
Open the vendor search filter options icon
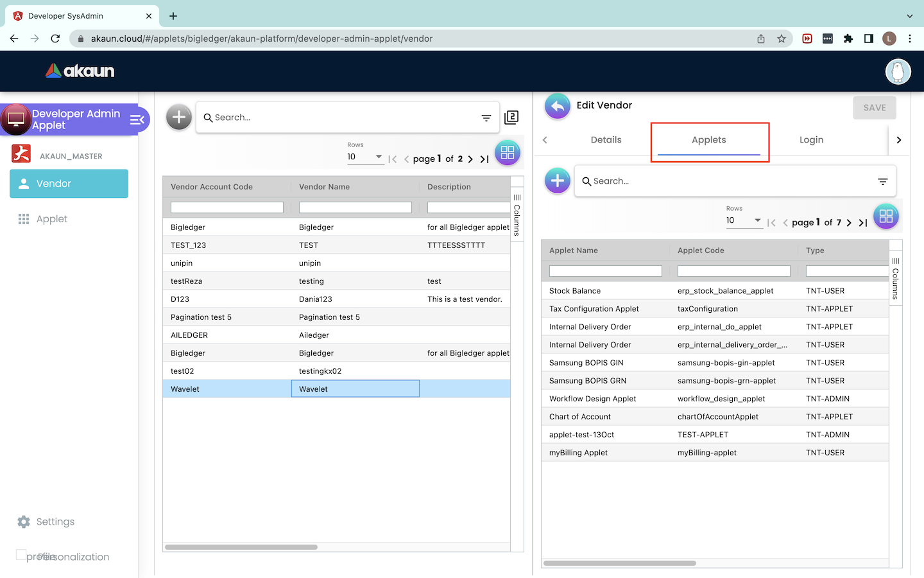486,118
